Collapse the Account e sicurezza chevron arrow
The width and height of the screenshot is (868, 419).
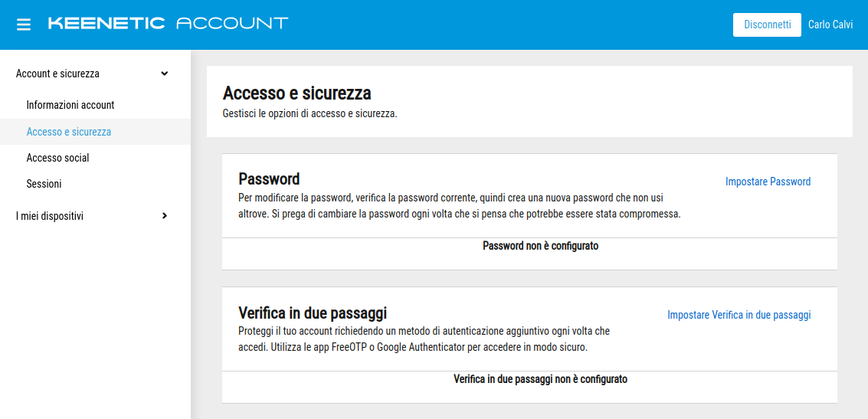pyautogui.click(x=164, y=74)
